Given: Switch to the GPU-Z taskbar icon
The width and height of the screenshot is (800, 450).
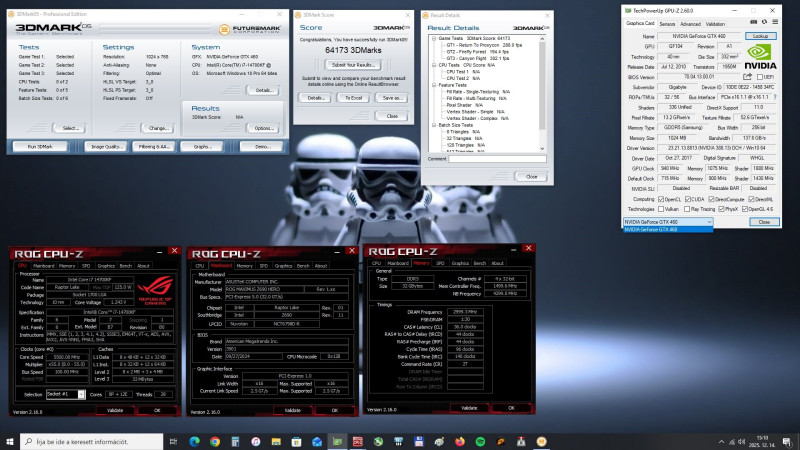Looking at the screenshot, I should [337, 442].
